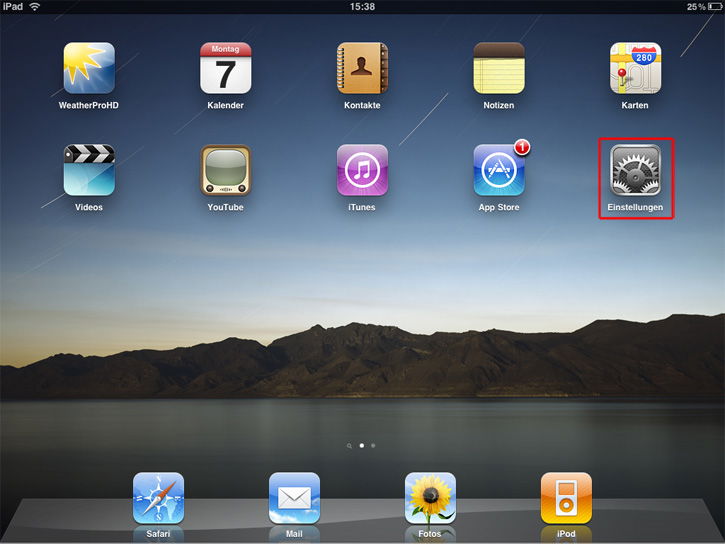Launch the Karten maps app
The image size is (725, 544).
coord(635,68)
